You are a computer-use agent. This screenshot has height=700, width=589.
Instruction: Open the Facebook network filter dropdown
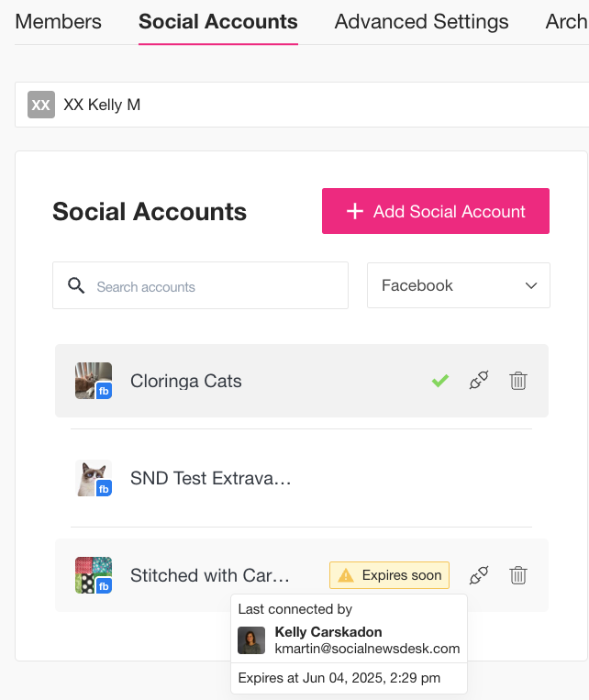point(459,285)
